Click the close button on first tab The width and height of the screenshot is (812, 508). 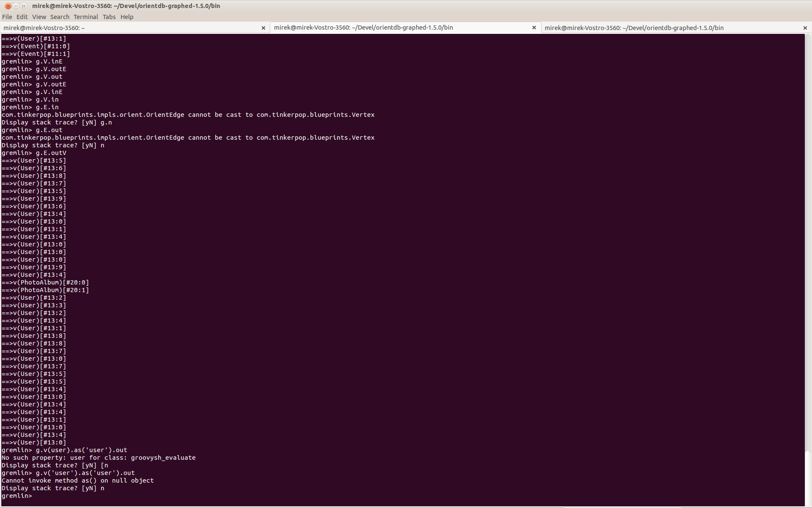(x=263, y=28)
